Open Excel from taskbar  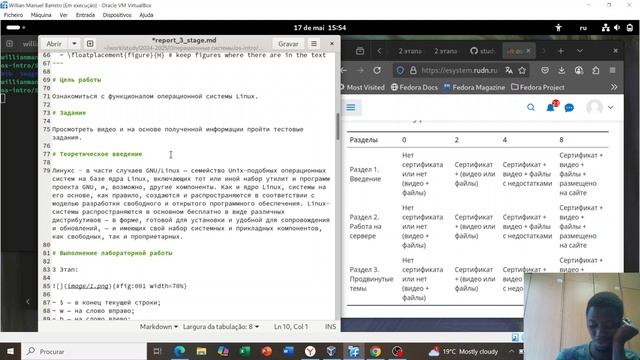pyautogui.click(x=245, y=351)
